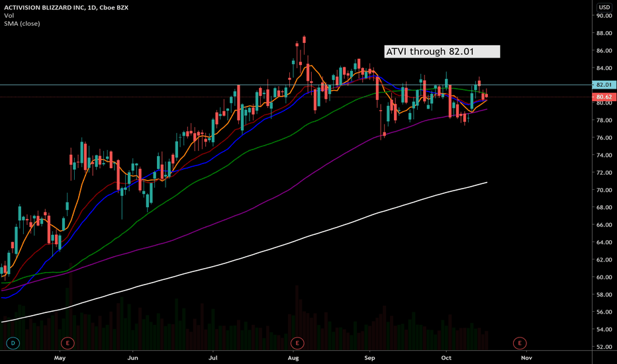This screenshot has height=364, width=617.
Task: Click the 66.00 price axis label
Action: (x=604, y=225)
